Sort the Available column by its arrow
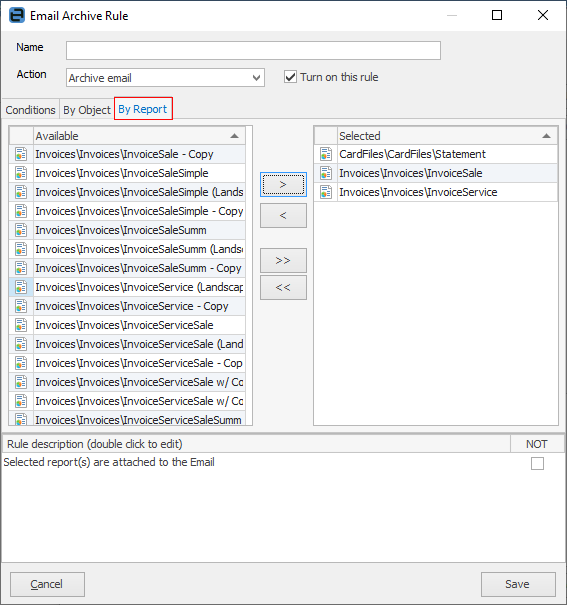This screenshot has width=567, height=605. click(x=234, y=136)
